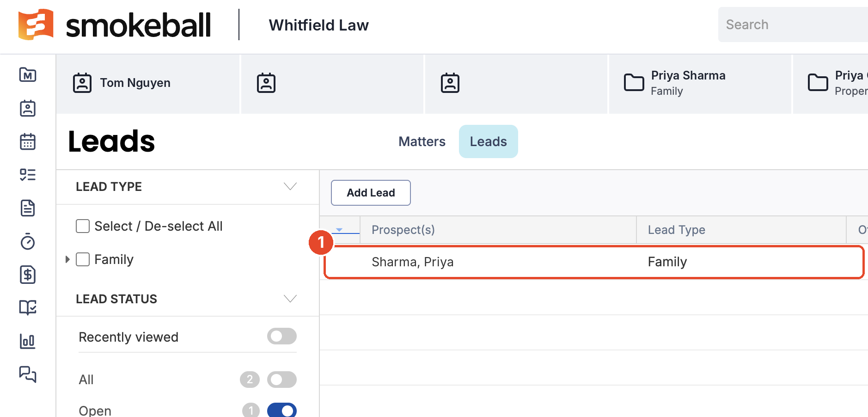Click the Smokeball logo
Screen dimensions: 868x417
click(115, 25)
